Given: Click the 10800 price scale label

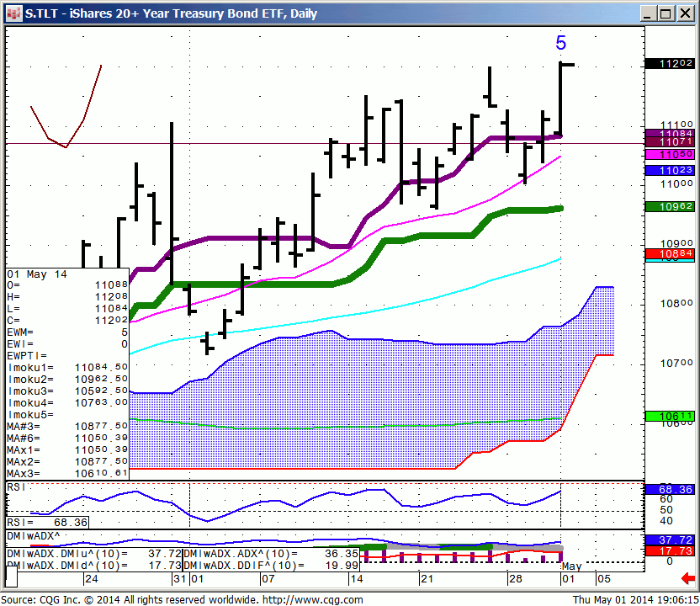Looking at the screenshot, I should (676, 303).
